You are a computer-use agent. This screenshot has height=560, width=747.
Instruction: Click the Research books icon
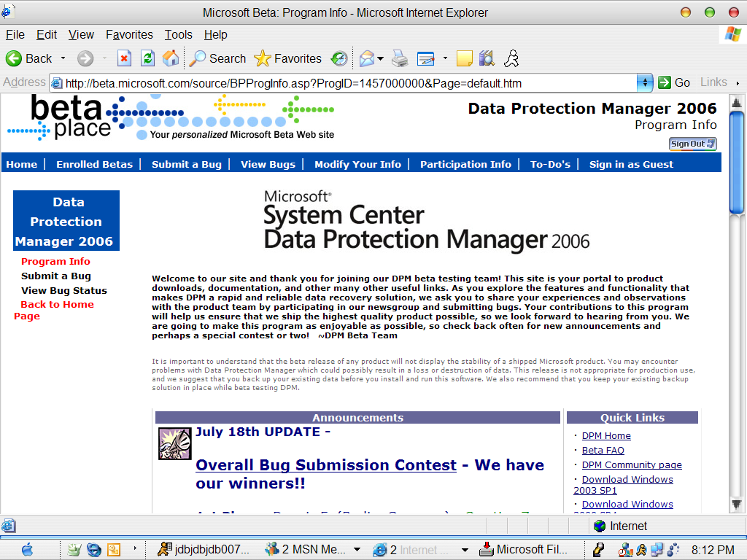pyautogui.click(x=487, y=58)
